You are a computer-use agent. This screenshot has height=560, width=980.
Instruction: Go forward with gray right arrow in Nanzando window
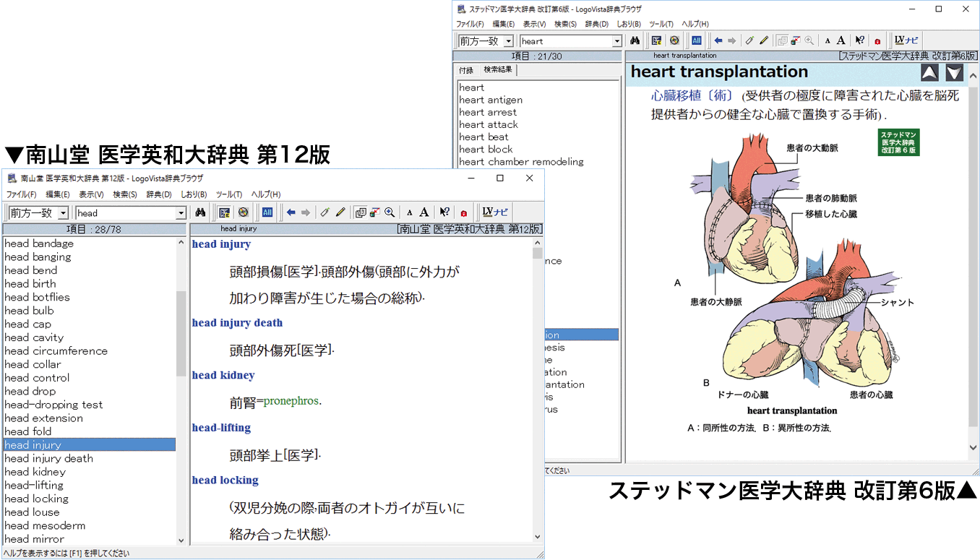click(x=306, y=212)
